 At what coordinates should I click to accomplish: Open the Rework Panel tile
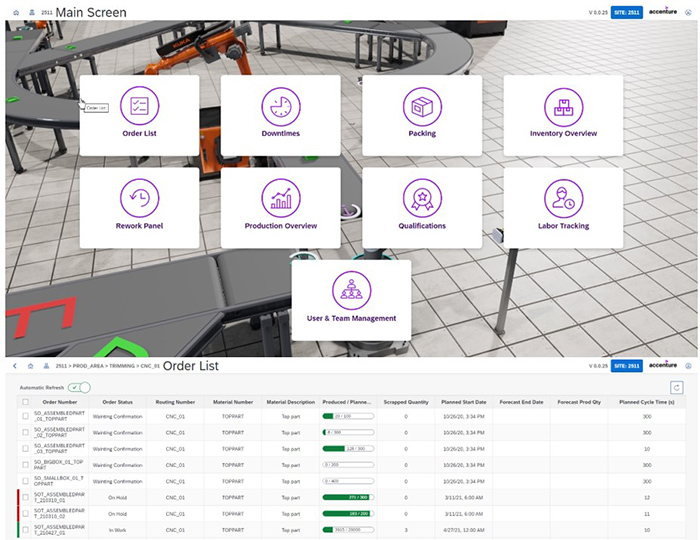[x=139, y=207]
